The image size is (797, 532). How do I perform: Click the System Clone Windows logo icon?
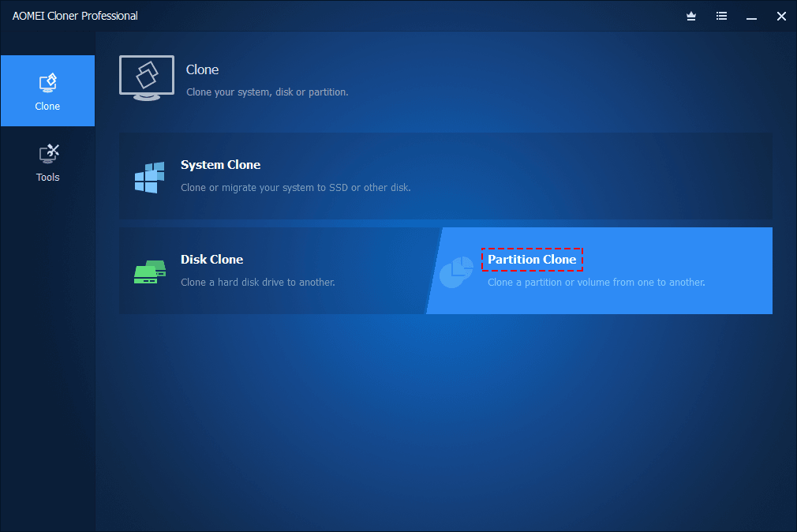(149, 178)
